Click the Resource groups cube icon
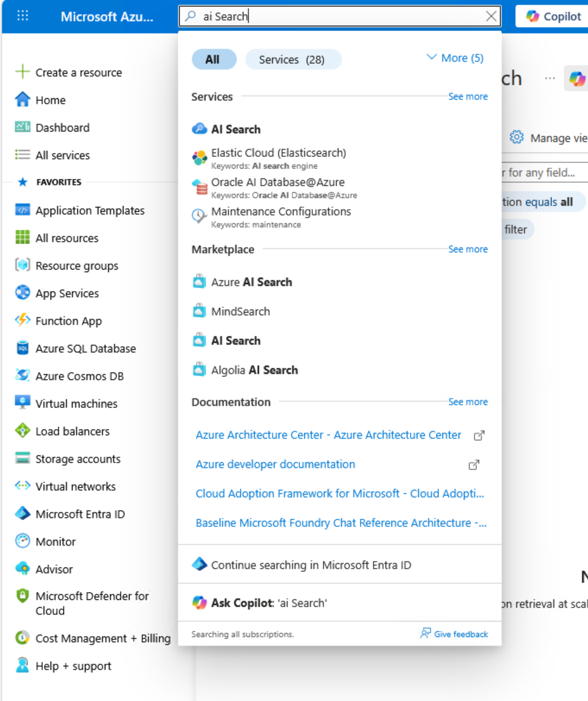Screen dimensions: 588x701 pyautogui.click(x=22, y=265)
